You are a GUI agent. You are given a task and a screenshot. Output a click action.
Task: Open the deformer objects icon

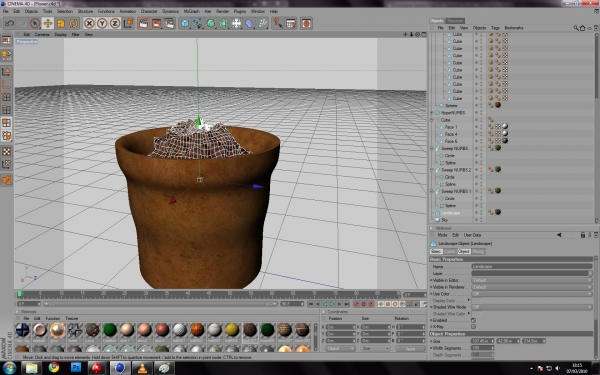coord(249,23)
